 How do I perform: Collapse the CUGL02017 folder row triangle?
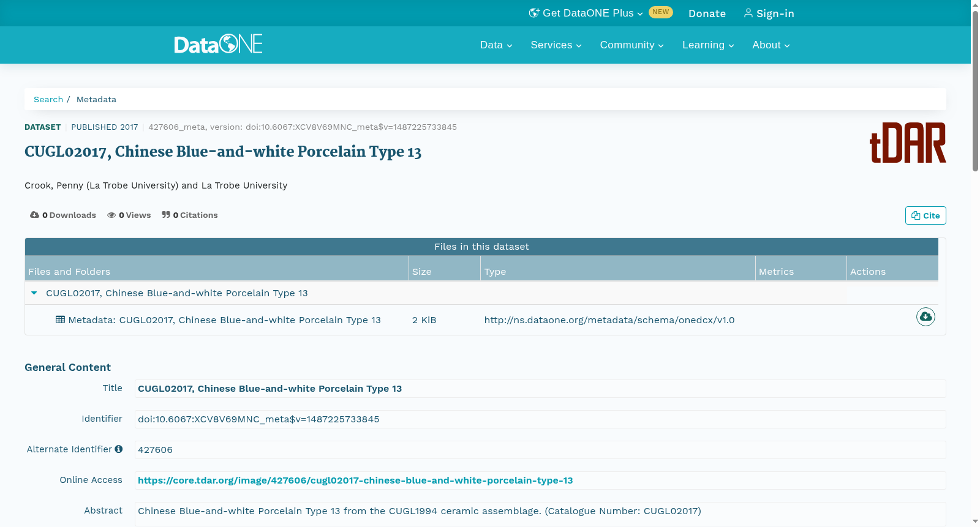tap(34, 293)
